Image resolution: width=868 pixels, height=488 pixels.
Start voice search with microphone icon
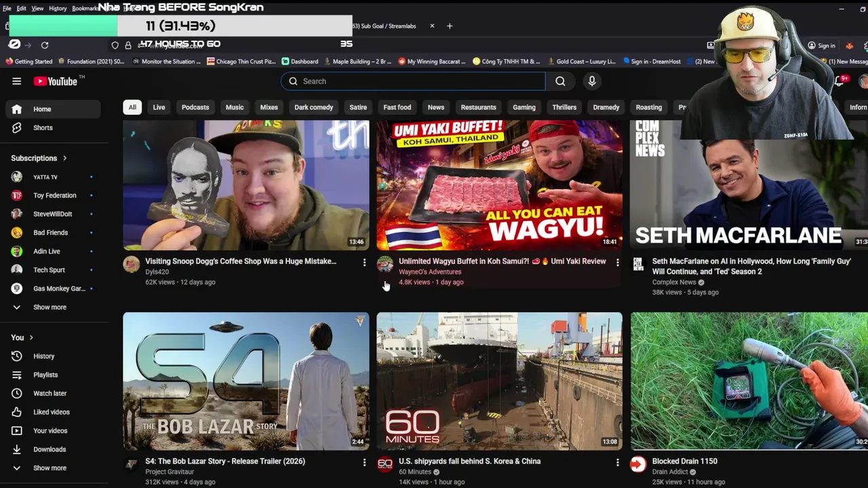pyautogui.click(x=592, y=81)
